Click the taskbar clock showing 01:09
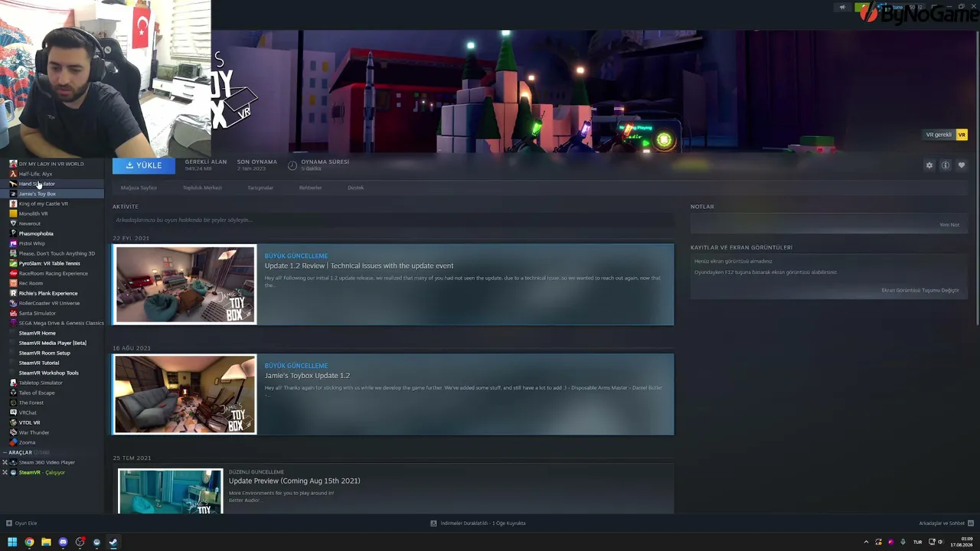 click(961, 543)
